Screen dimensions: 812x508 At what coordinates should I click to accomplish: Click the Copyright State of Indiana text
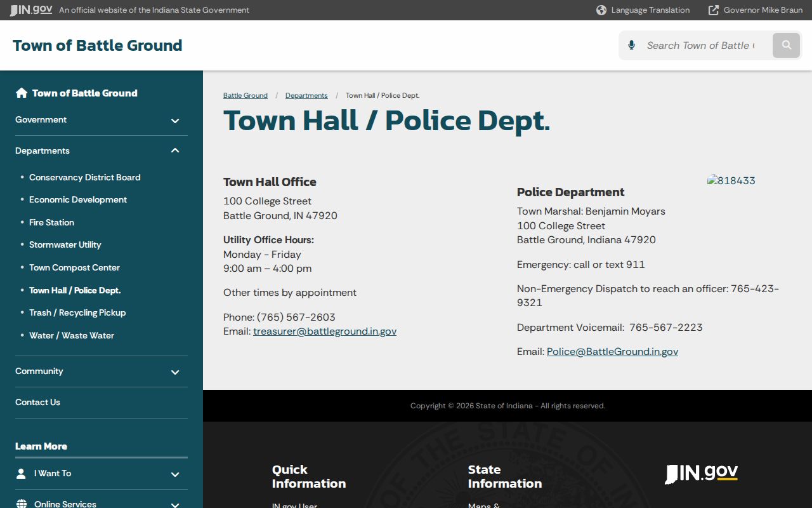(x=507, y=406)
